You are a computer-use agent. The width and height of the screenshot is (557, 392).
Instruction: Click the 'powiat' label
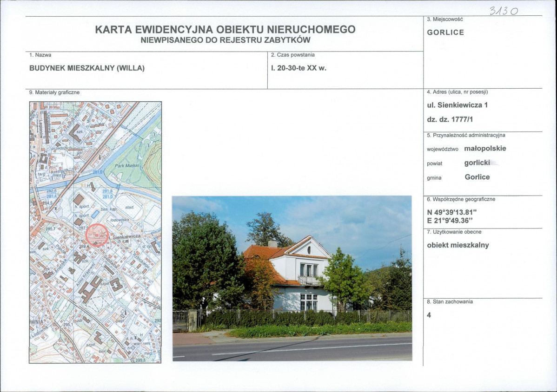[434, 163]
